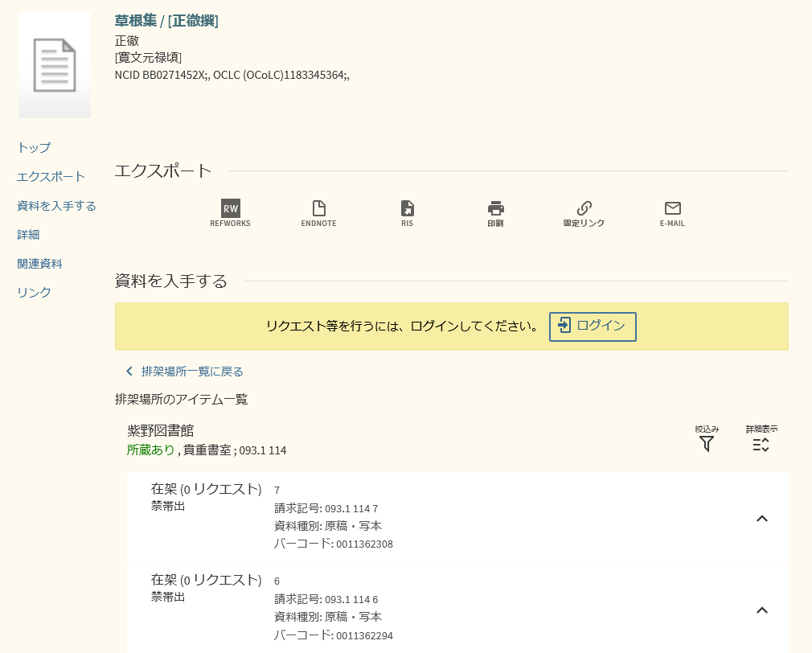Collapse item with barcode 0011362308
This screenshot has height=653, width=812.
(x=762, y=519)
